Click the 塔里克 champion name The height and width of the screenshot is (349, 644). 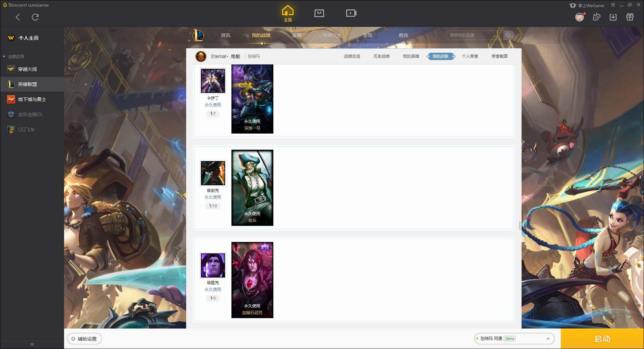tap(213, 283)
